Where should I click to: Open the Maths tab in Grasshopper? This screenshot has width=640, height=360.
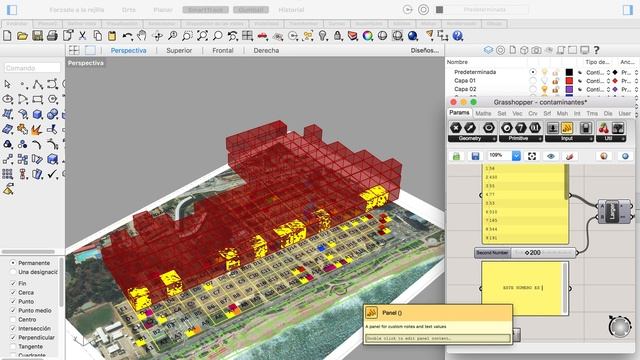tap(483, 113)
